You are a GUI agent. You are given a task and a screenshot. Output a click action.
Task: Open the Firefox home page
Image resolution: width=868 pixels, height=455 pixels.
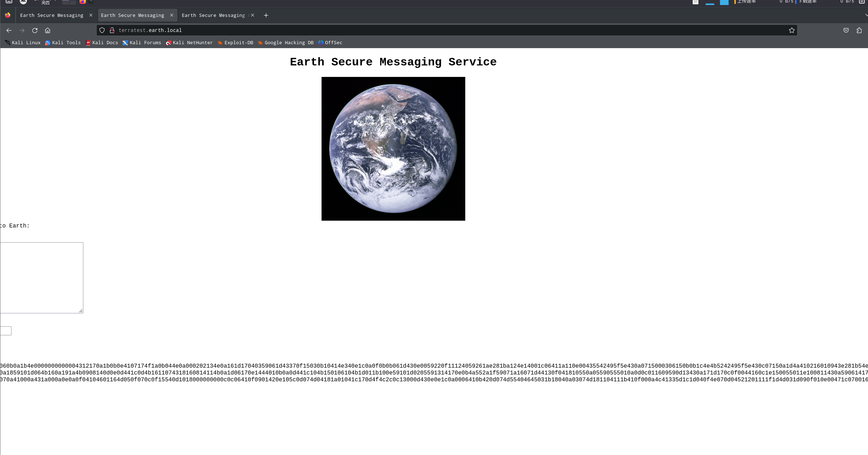48,31
